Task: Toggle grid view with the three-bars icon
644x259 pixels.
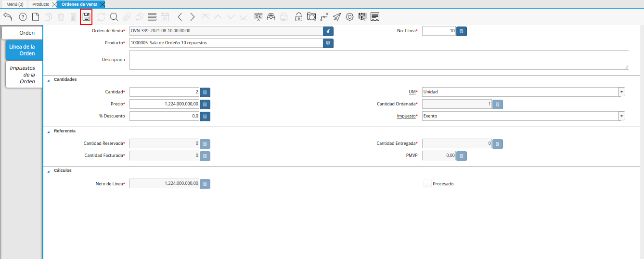Action: point(152,17)
